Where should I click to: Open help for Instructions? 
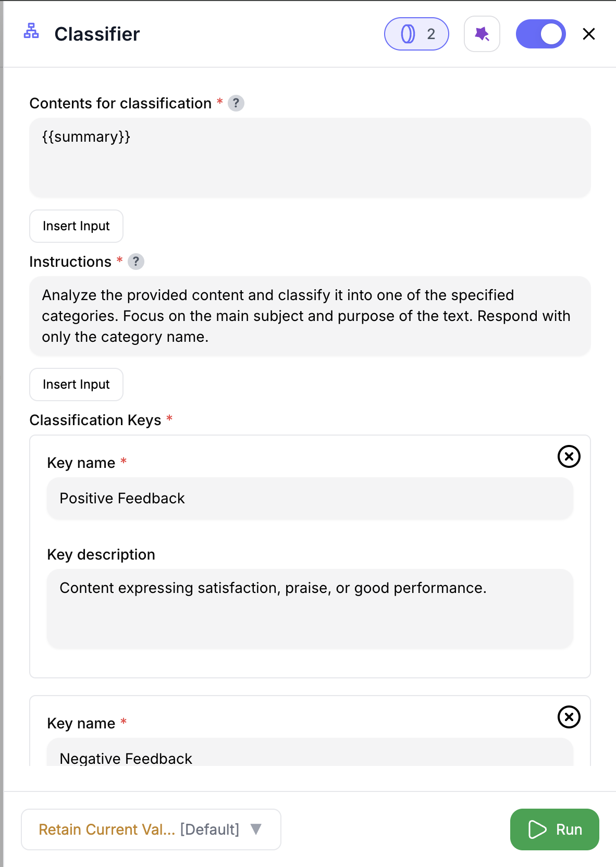(136, 262)
